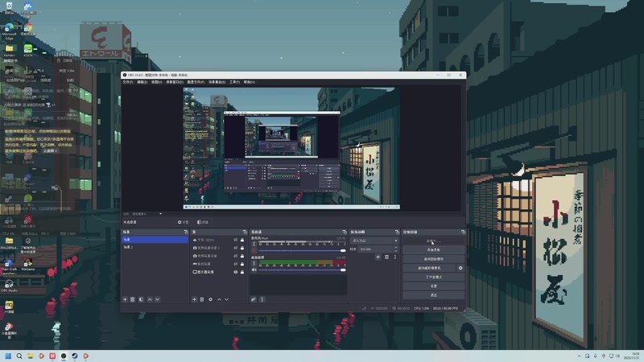Open source properties gear in Sources toolbar
The height and width of the screenshot is (362, 644).
[211, 299]
